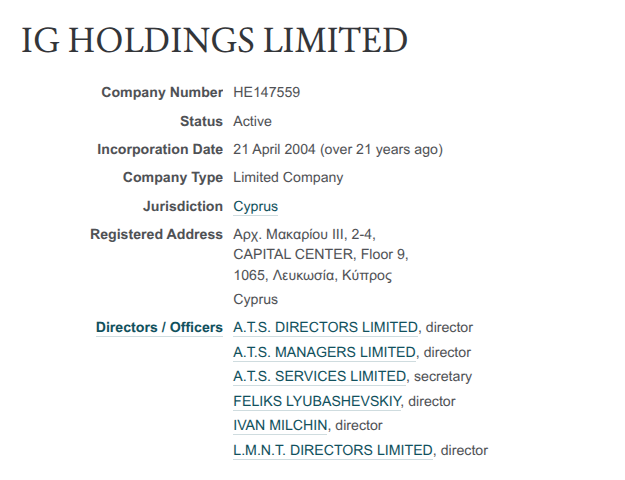The height and width of the screenshot is (480, 625).
Task: Click the Registered Address label
Action: pos(156,235)
